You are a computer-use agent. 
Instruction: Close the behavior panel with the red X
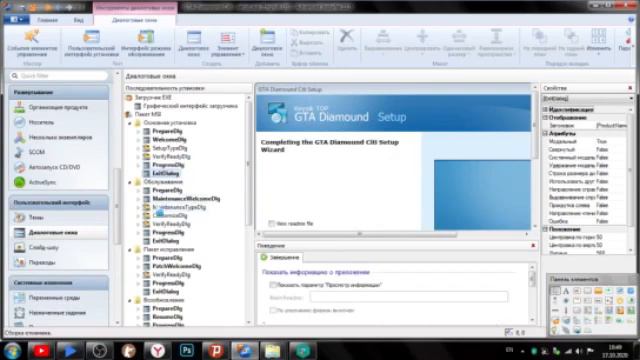533,245
